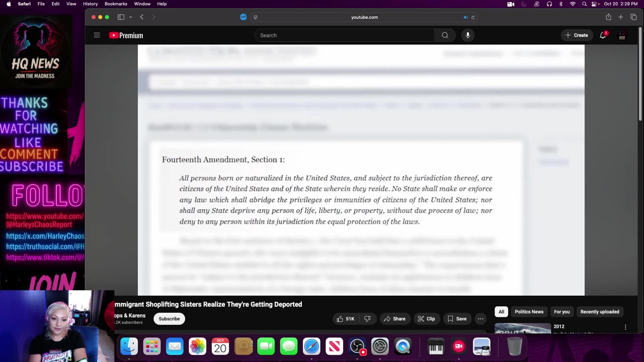This screenshot has height=362, width=644.
Task: Select the All filter chip
Action: (501, 312)
